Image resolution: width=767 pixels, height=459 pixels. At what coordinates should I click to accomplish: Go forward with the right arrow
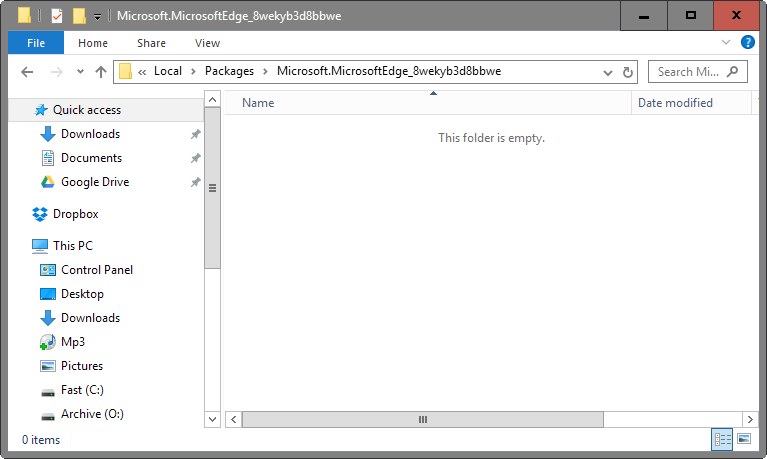coord(57,72)
